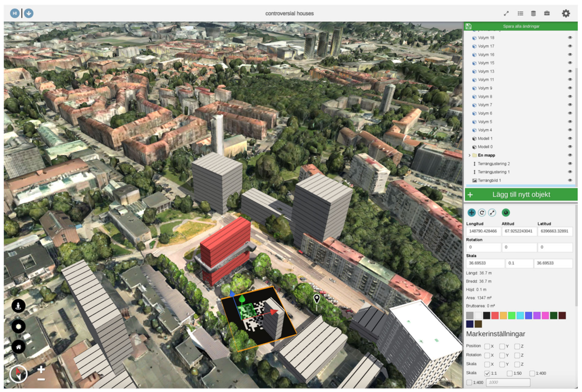Viewport: 582px width, 392px height.
Task: Reset view with the home button
Action: click(18, 347)
